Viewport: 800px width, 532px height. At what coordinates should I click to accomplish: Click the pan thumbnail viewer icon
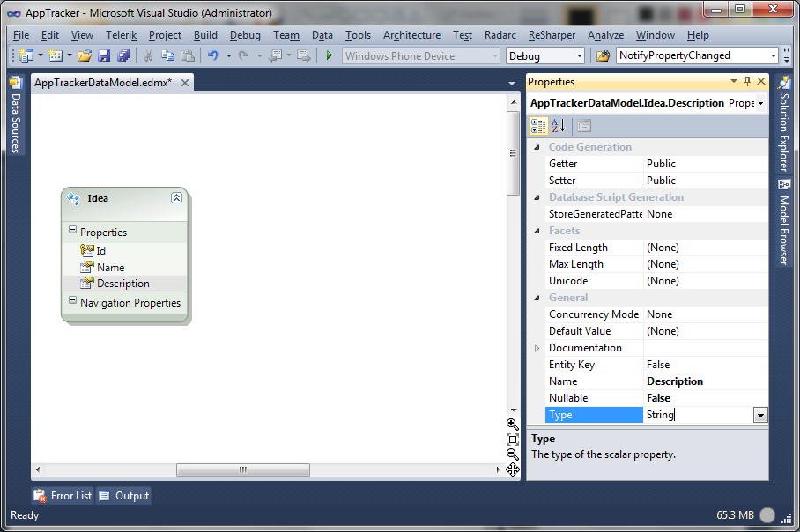[513, 469]
